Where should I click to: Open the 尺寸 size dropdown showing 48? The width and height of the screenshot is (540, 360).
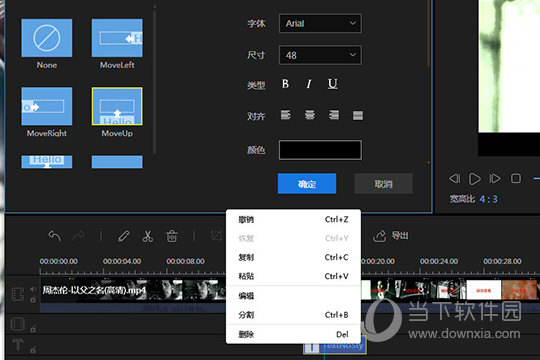(x=320, y=55)
